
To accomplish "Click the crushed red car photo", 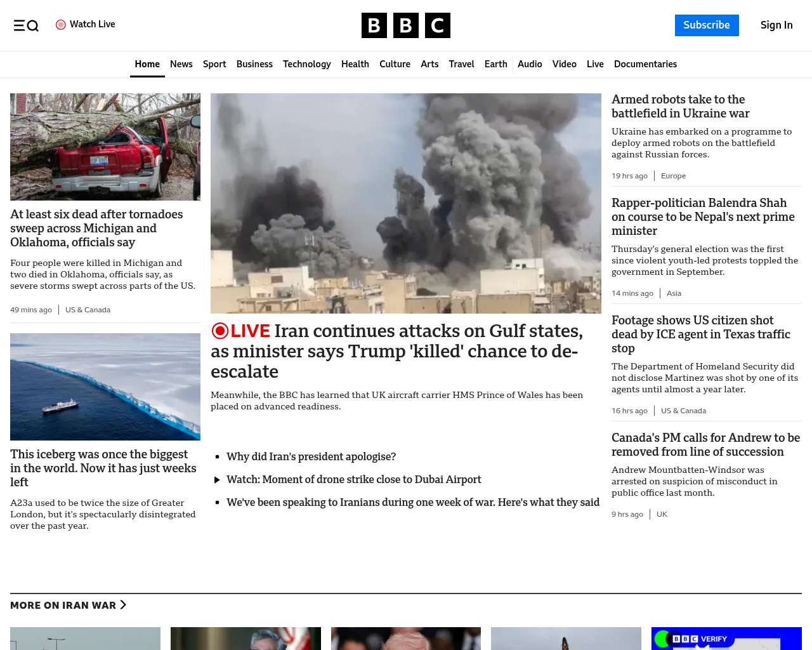I will tap(105, 147).
